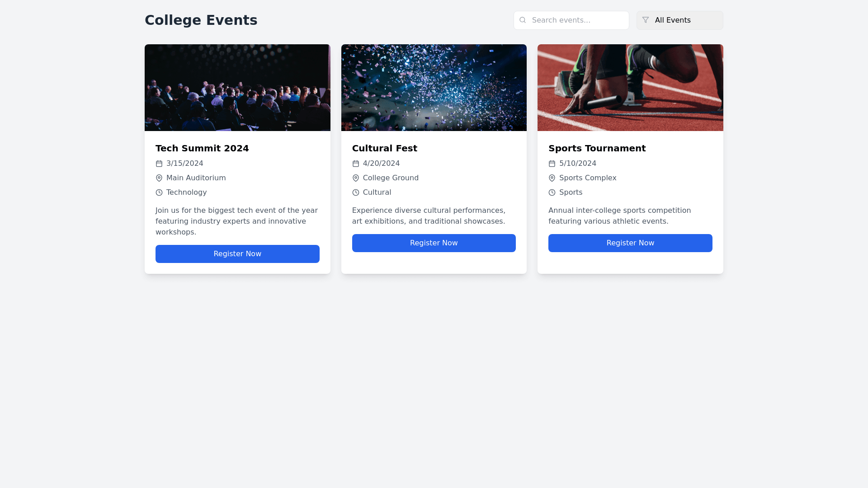The width and height of the screenshot is (868, 488).
Task: Click map pin icon beside Sports Complex
Action: click(552, 178)
